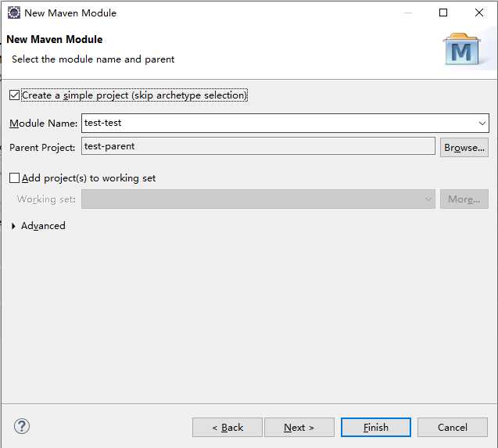Proceed with the Next button
Viewport: 498px width, 448px height.
[x=299, y=428]
